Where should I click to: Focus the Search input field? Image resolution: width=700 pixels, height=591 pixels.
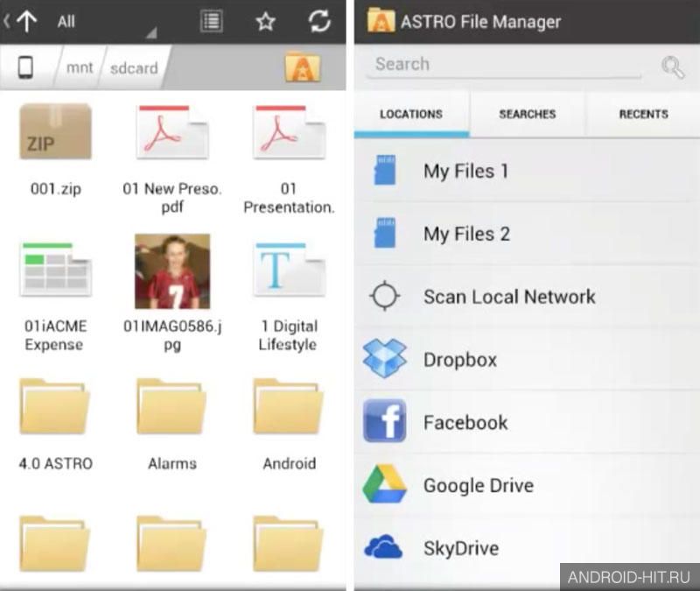pos(504,65)
